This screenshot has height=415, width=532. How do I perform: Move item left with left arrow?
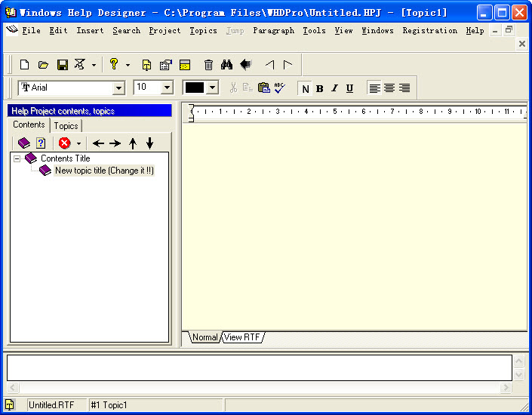(x=98, y=143)
